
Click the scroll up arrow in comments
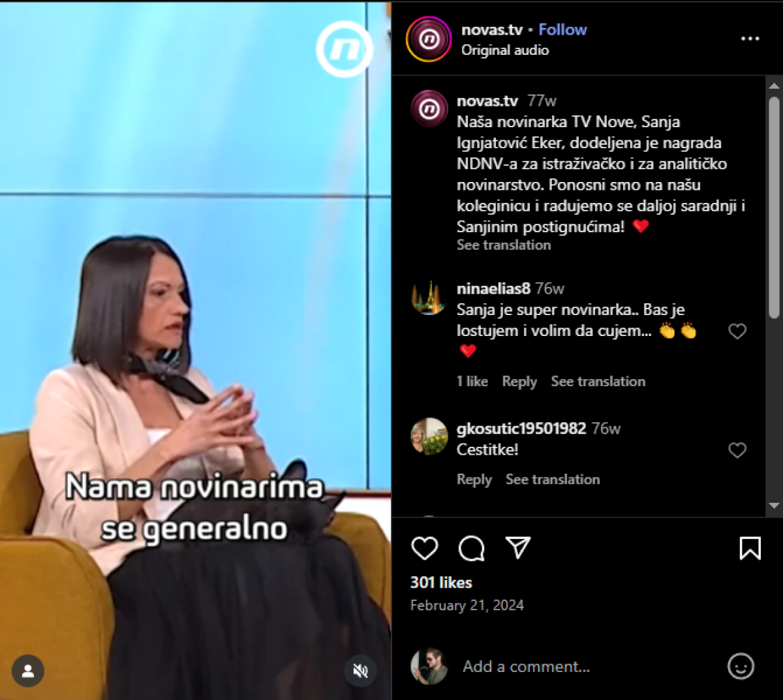pyautogui.click(x=774, y=85)
